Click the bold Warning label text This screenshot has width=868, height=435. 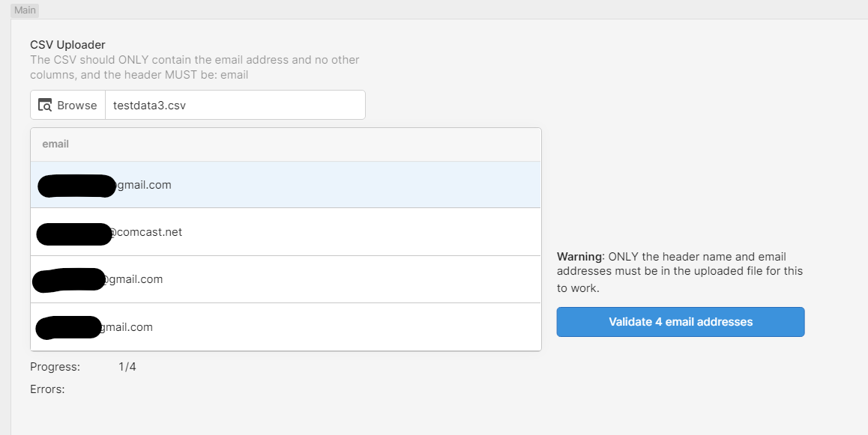coord(581,257)
